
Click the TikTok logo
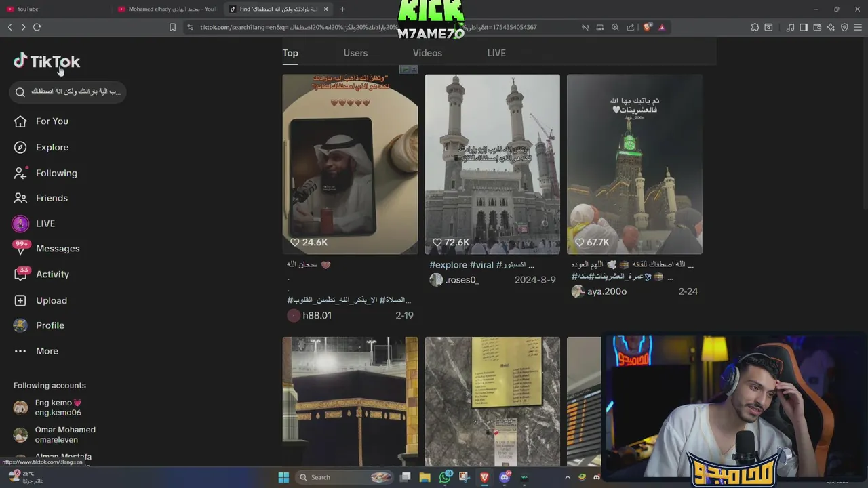click(x=47, y=62)
